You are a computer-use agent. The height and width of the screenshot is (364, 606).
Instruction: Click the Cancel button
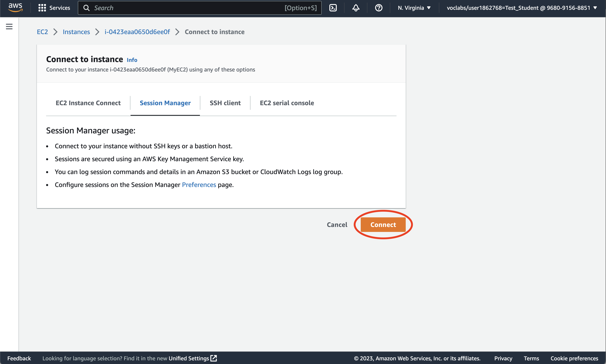pyautogui.click(x=337, y=225)
